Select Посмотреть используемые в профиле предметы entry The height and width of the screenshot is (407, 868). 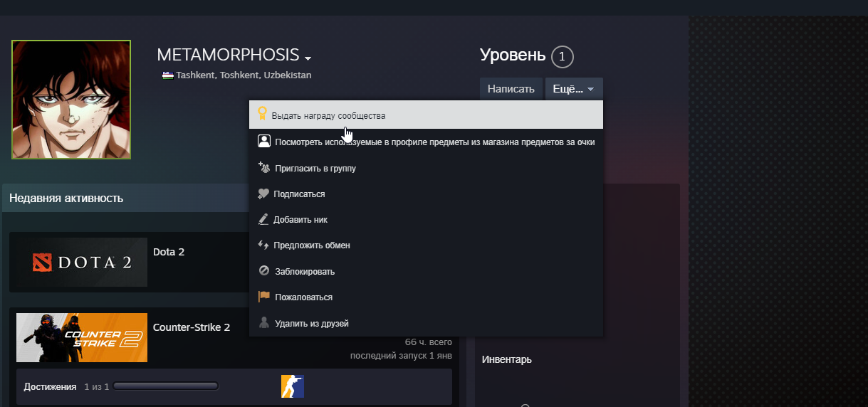(426, 142)
